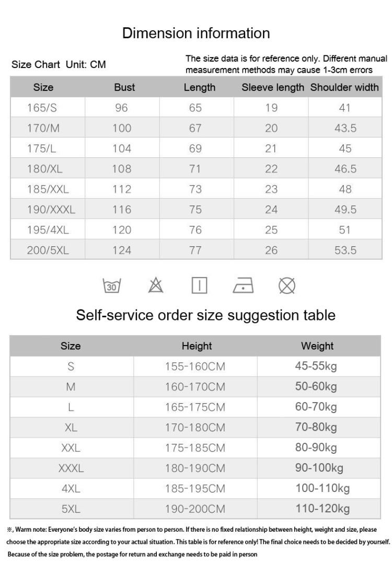This screenshot has height=561, width=392.
Task: Click the drip-dry square icon
Action: click(x=199, y=285)
